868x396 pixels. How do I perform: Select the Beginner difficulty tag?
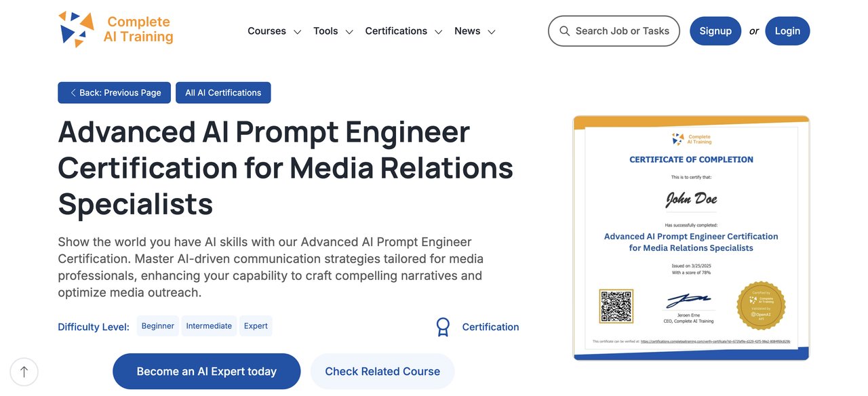[158, 326]
